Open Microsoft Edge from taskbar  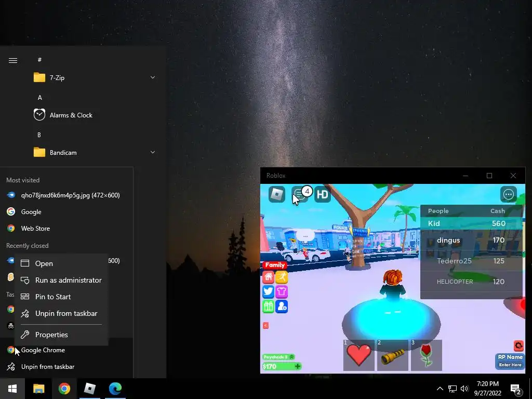(115, 389)
